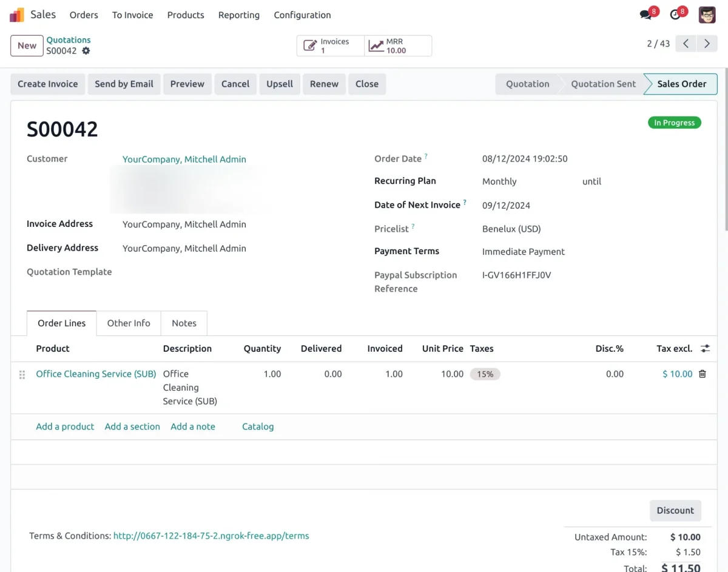Expand the Products menu
Screen dimensions: 728x572
click(185, 15)
